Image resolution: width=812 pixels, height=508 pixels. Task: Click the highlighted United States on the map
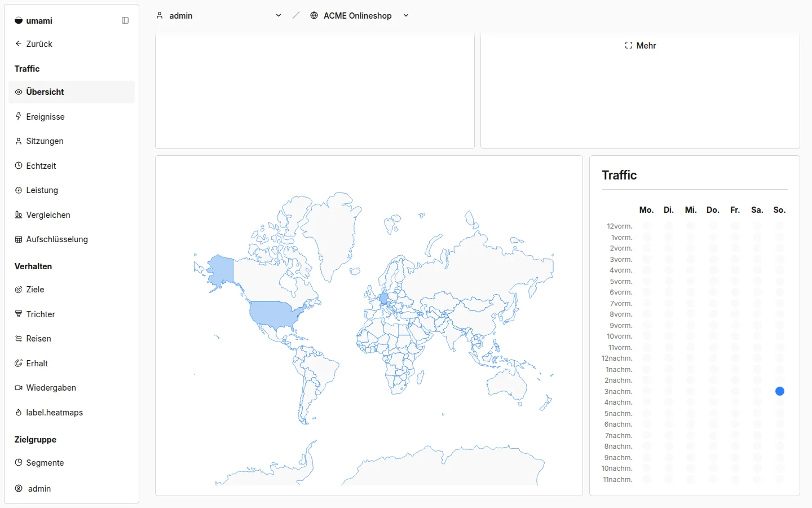pyautogui.click(x=272, y=313)
